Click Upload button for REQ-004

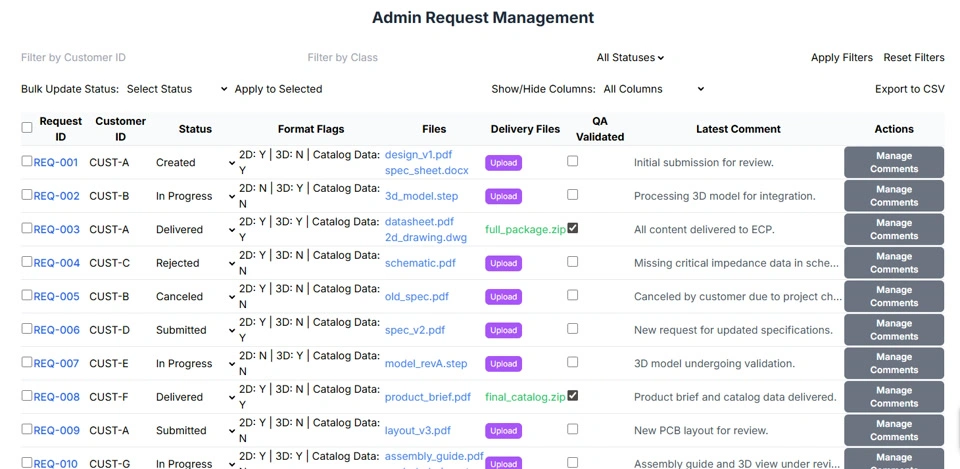(503, 263)
